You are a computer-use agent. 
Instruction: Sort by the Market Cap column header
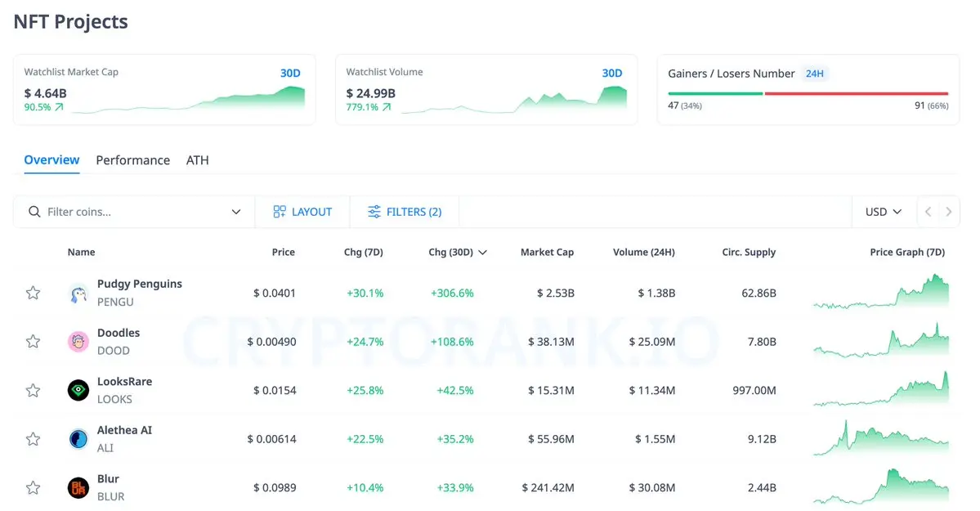click(x=547, y=252)
